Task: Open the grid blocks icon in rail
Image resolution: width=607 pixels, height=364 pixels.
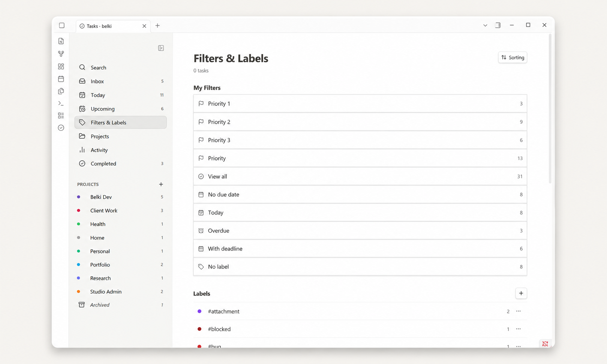Action: point(61,66)
